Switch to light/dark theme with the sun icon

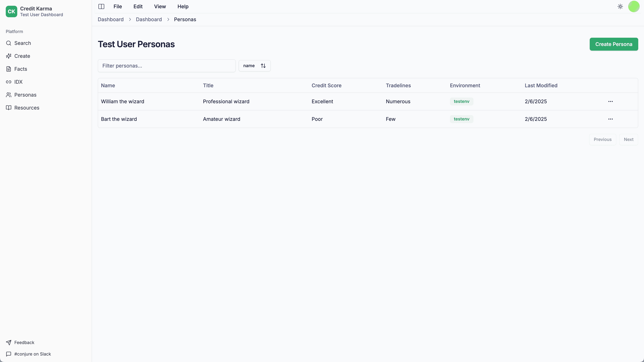click(x=620, y=6)
